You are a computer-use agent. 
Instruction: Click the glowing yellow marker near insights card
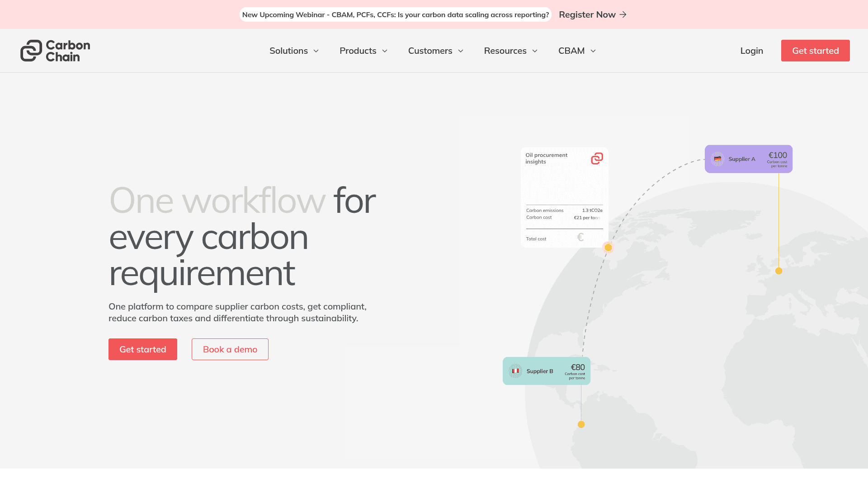pyautogui.click(x=608, y=247)
